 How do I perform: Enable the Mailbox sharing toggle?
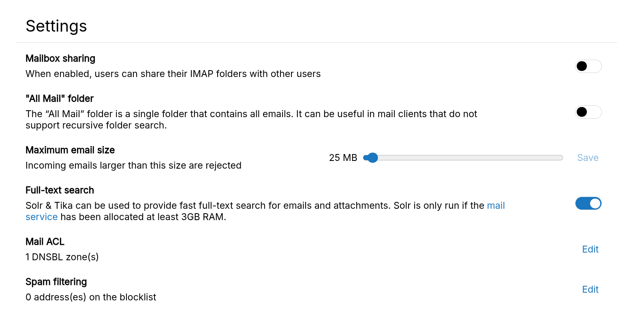click(x=588, y=66)
